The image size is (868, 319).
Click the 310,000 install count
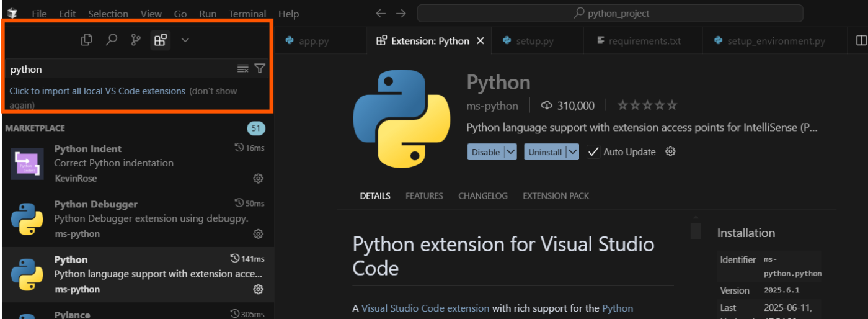[568, 106]
